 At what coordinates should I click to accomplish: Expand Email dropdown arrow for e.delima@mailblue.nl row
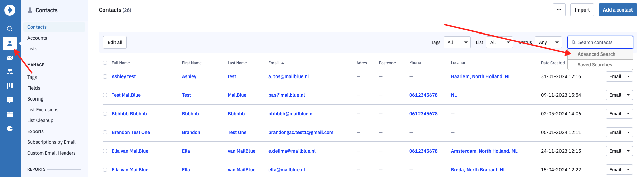[628, 151]
